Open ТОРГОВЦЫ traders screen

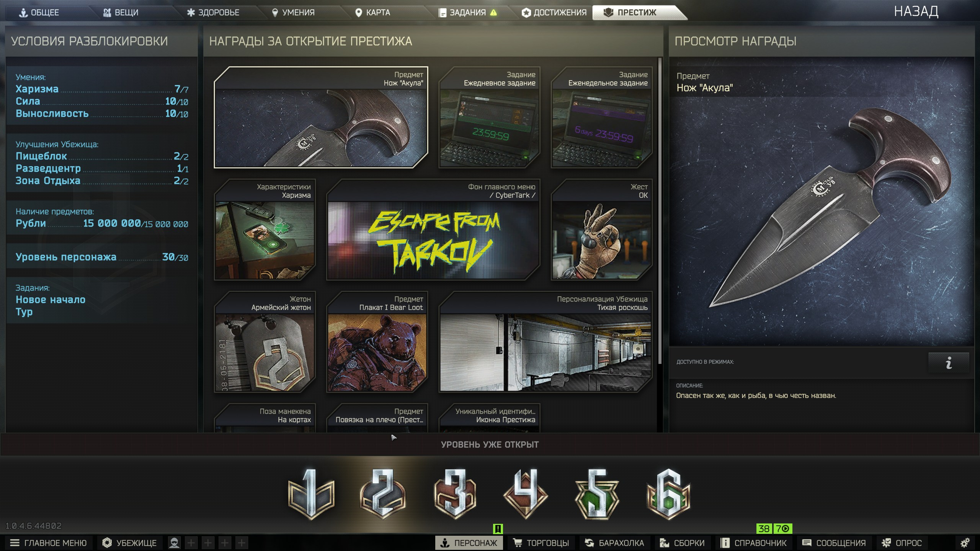click(x=541, y=543)
